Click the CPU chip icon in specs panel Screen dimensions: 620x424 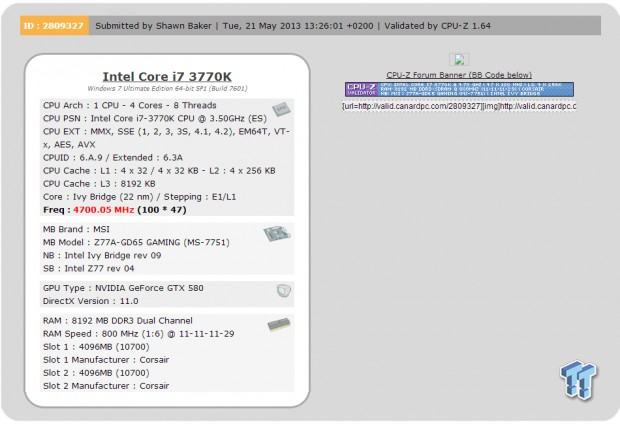pyautogui.click(x=281, y=109)
